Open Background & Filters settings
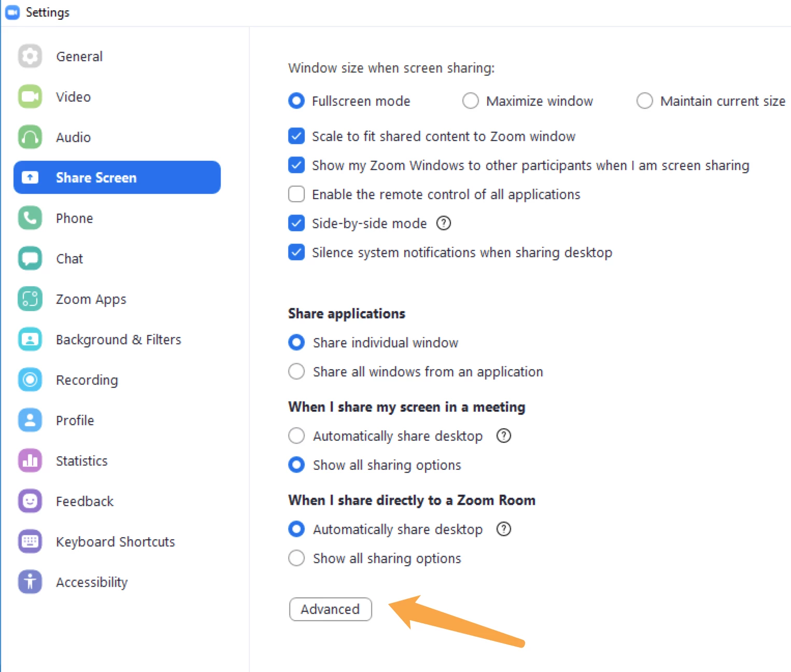This screenshot has width=791, height=672. 117,339
